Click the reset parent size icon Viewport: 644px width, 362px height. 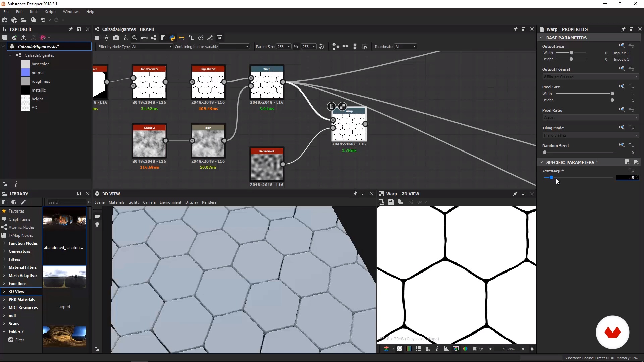[x=321, y=47]
